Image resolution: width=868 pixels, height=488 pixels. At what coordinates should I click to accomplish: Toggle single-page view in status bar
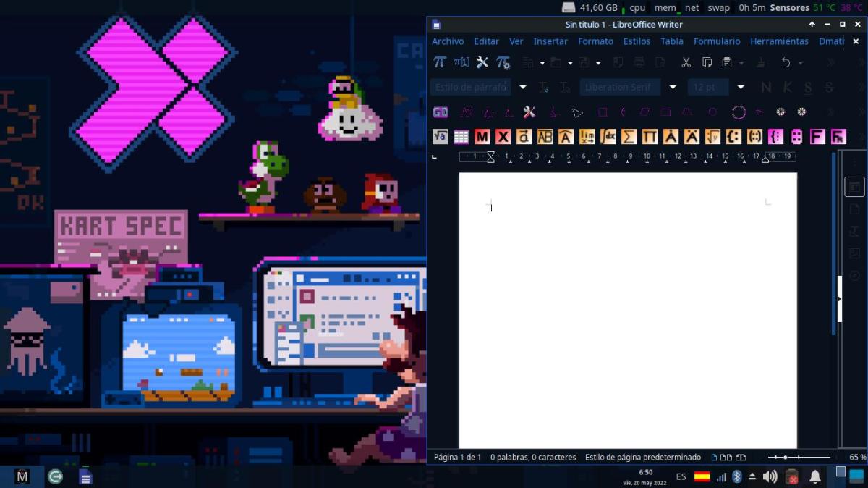pos(715,458)
